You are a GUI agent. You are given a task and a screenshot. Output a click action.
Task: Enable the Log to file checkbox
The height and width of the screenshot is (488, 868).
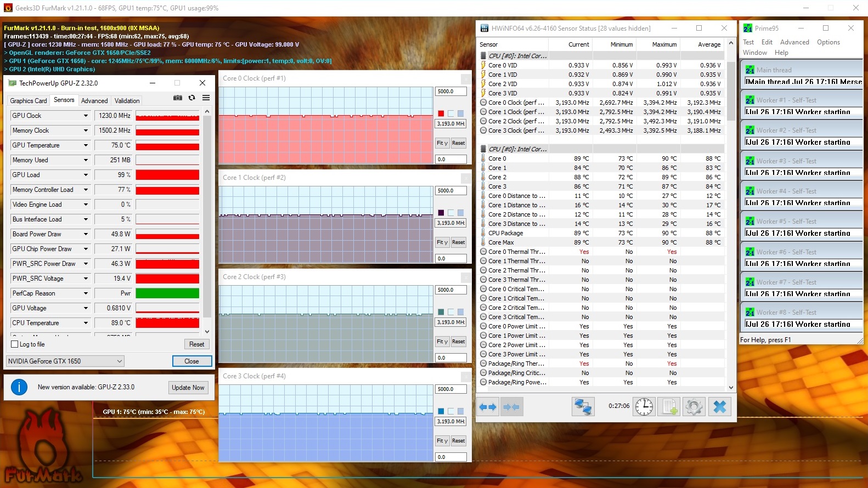15,344
